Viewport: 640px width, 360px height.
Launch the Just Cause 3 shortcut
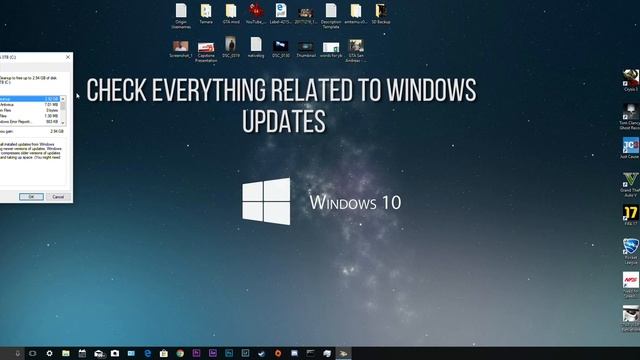(631, 148)
